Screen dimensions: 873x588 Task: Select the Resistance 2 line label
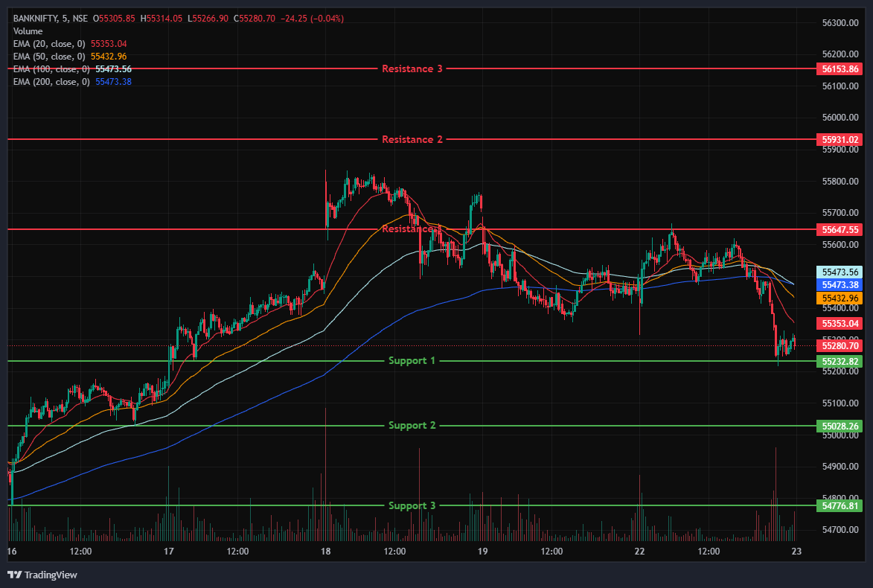(412, 140)
